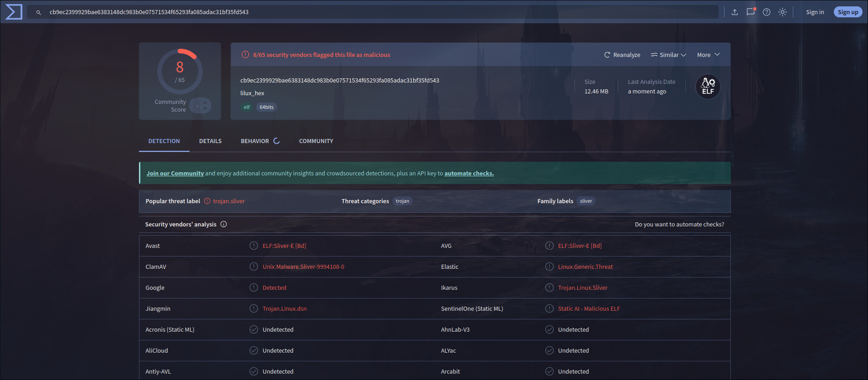Click the Sign in link
Image resolution: width=868 pixels, height=380 pixels.
(x=815, y=12)
